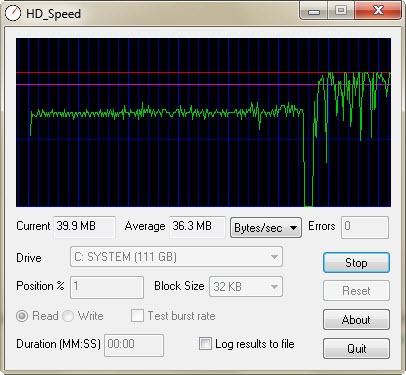Click the Drive label

point(29,258)
